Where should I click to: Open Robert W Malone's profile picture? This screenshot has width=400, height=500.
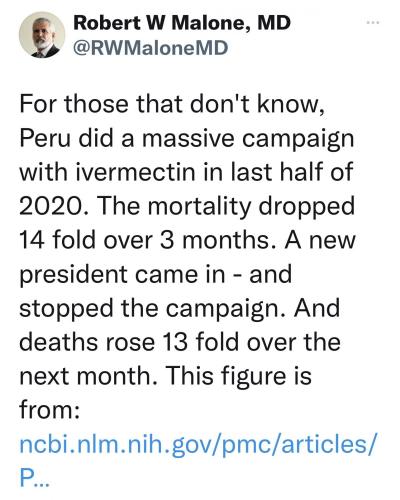42,35
